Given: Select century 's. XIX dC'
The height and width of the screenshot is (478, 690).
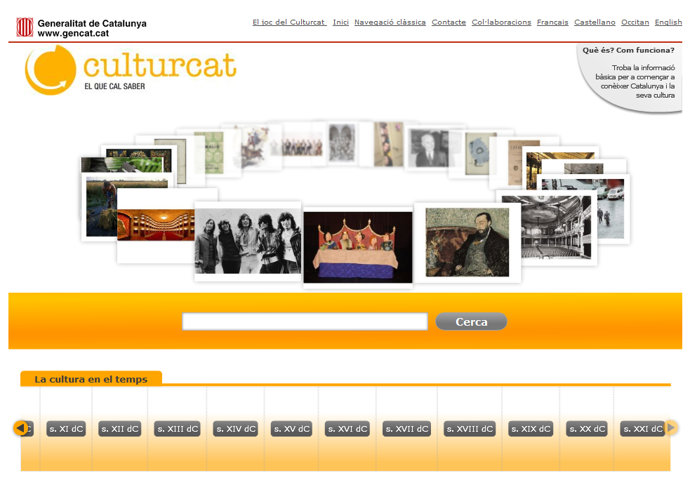Looking at the screenshot, I should point(530,429).
